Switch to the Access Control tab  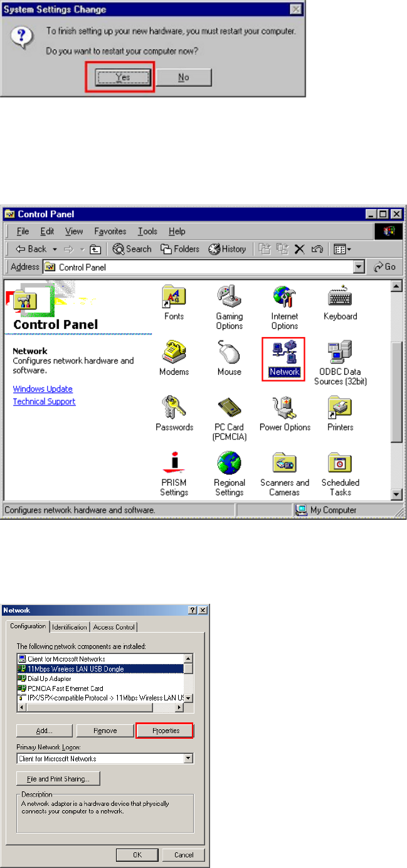pos(114,627)
